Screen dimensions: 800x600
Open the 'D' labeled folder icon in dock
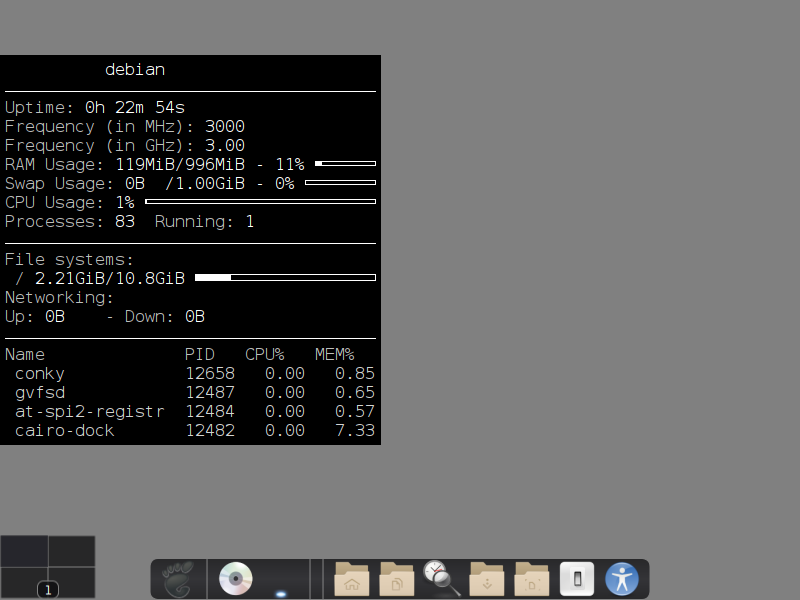click(530, 579)
